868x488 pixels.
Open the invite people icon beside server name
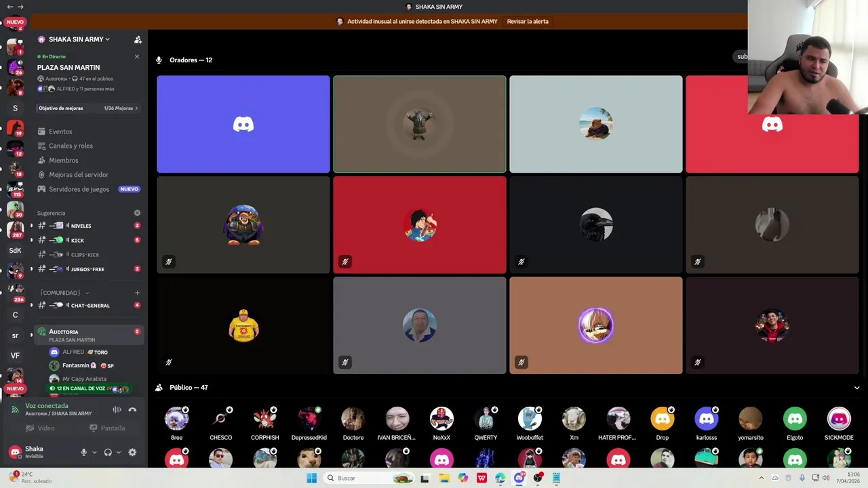pos(138,39)
